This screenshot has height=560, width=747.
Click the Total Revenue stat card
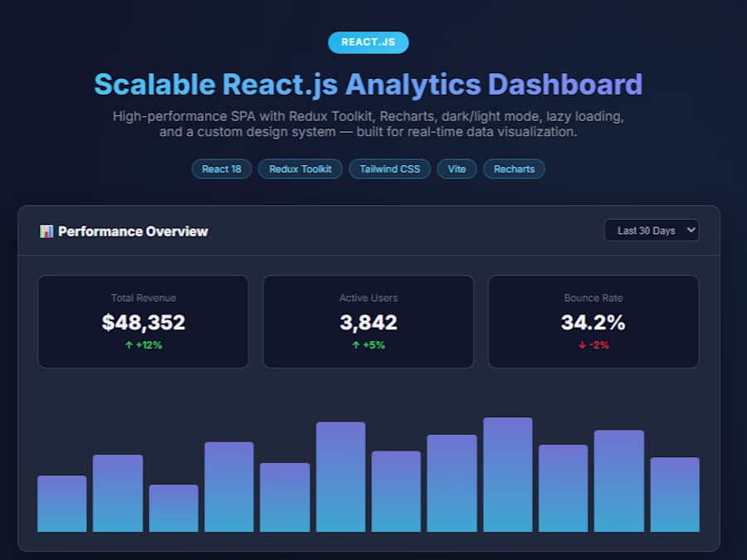pos(144,321)
